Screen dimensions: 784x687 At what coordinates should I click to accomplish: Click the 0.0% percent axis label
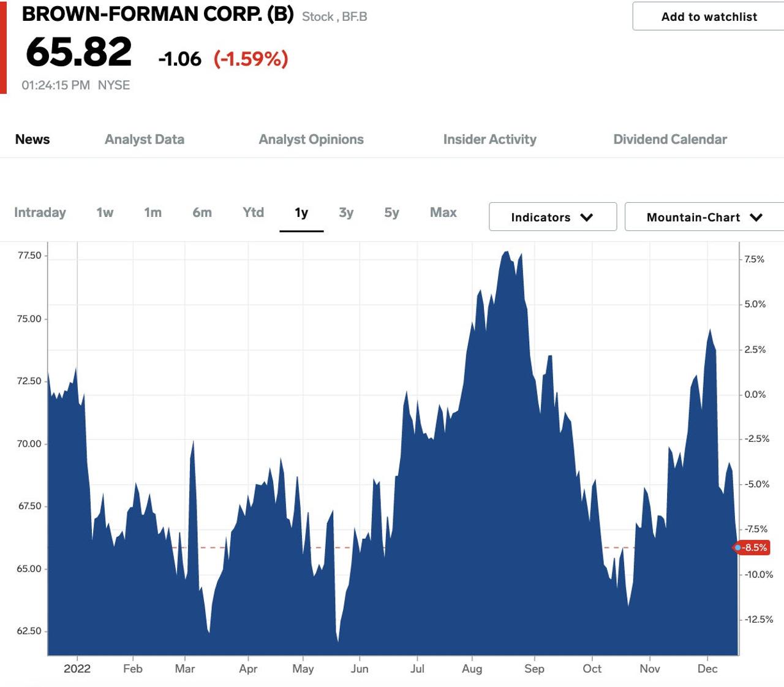coord(755,394)
